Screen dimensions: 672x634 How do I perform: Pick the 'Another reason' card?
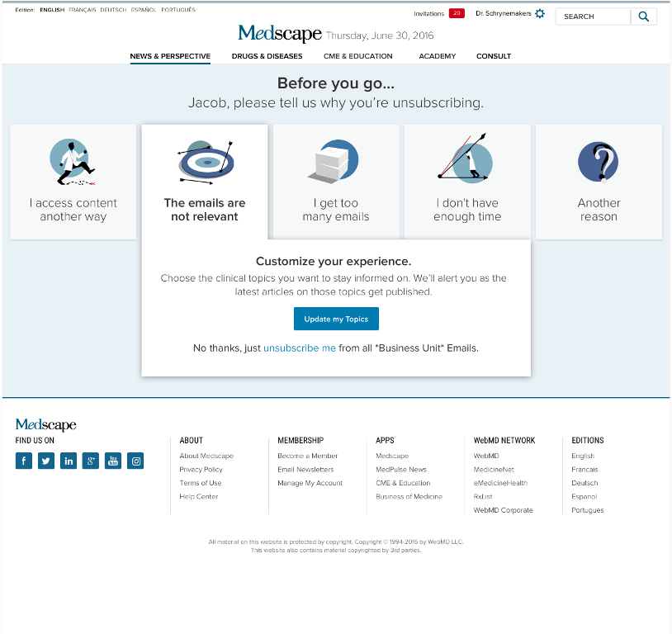click(599, 182)
